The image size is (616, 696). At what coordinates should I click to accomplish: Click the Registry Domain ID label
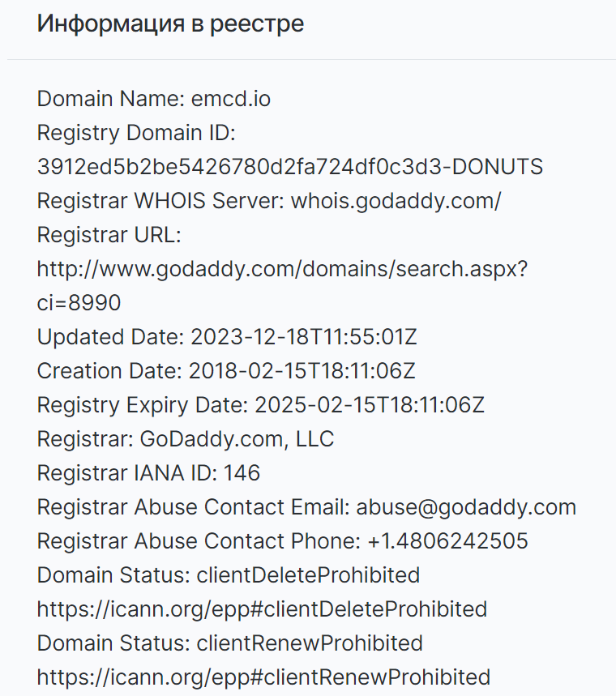pyautogui.click(x=136, y=133)
